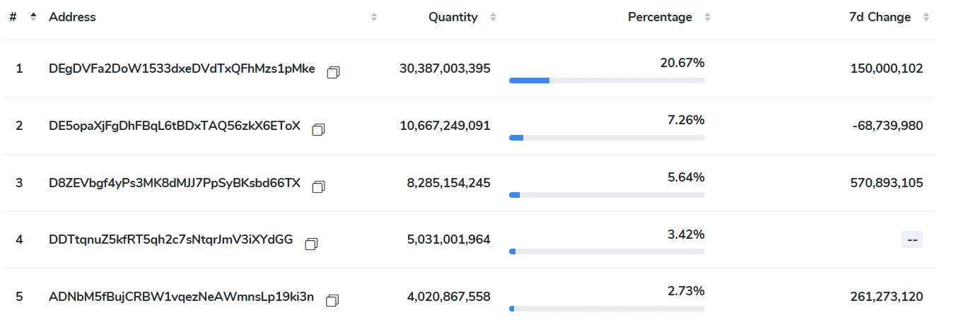
Task: Open holder address ADNbM5fBujCRBW1vqezNeAWmnsLp19ki3n
Action: pyautogui.click(x=181, y=297)
